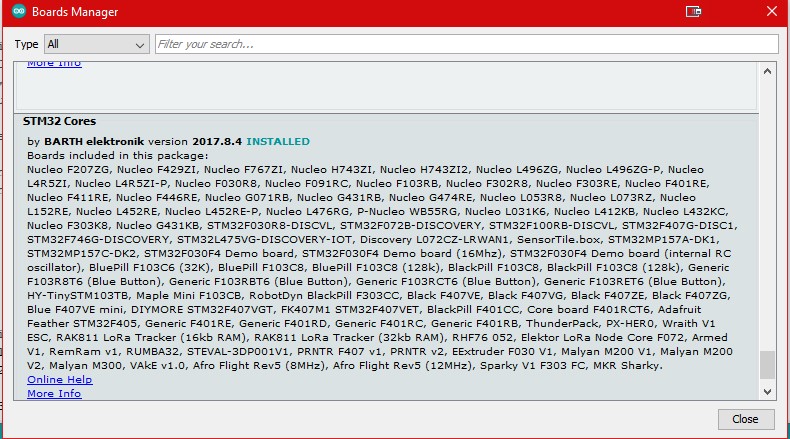Click the 'RUMBA32' board name
The height and width of the screenshot is (439, 790).
tap(153, 352)
